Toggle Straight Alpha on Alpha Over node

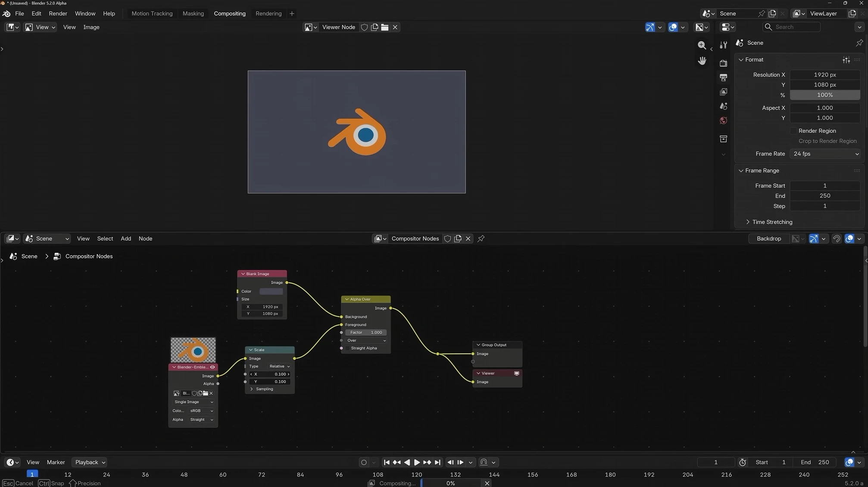(348, 348)
